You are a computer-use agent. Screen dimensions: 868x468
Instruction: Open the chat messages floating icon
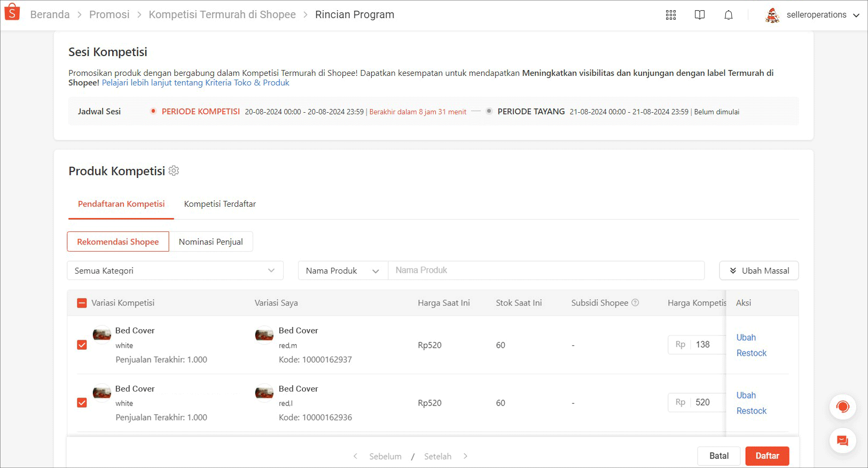click(842, 441)
